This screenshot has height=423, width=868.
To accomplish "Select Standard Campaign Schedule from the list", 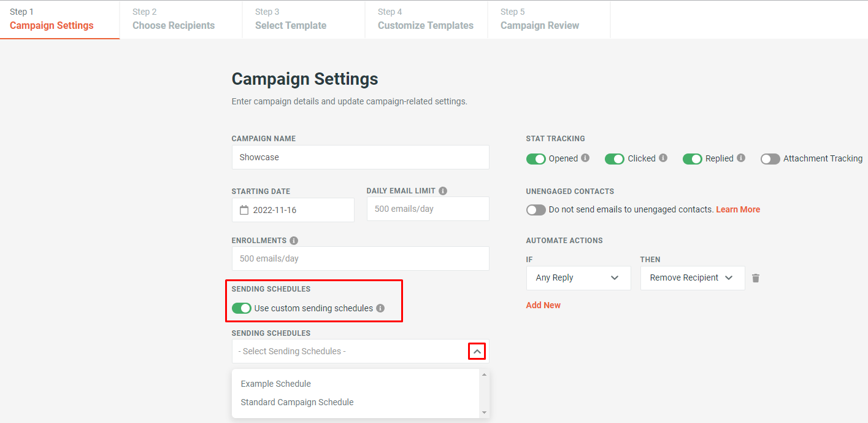I will (x=297, y=402).
